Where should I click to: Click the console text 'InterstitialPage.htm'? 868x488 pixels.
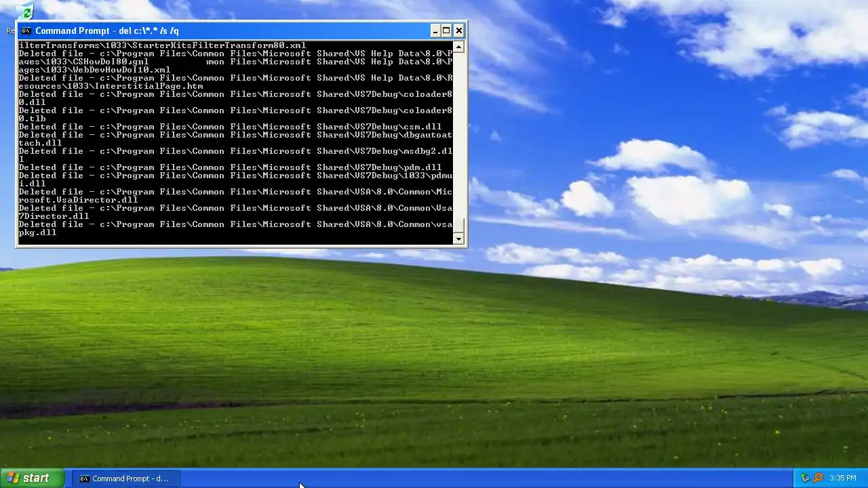coord(149,86)
